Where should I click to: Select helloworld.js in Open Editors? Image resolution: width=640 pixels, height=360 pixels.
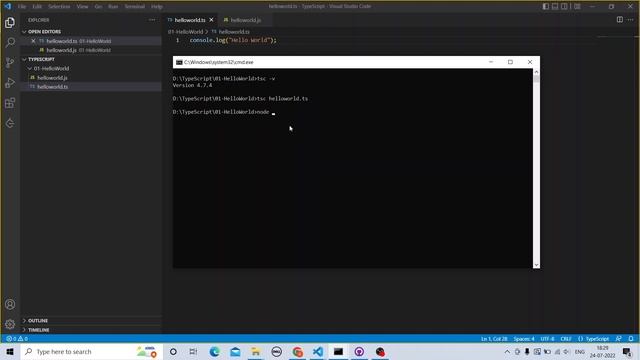pos(91,50)
